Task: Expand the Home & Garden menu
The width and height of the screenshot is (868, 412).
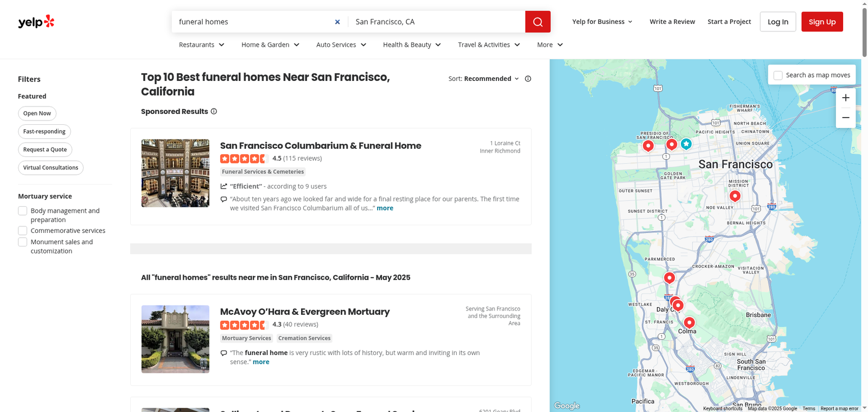Action: (x=271, y=45)
